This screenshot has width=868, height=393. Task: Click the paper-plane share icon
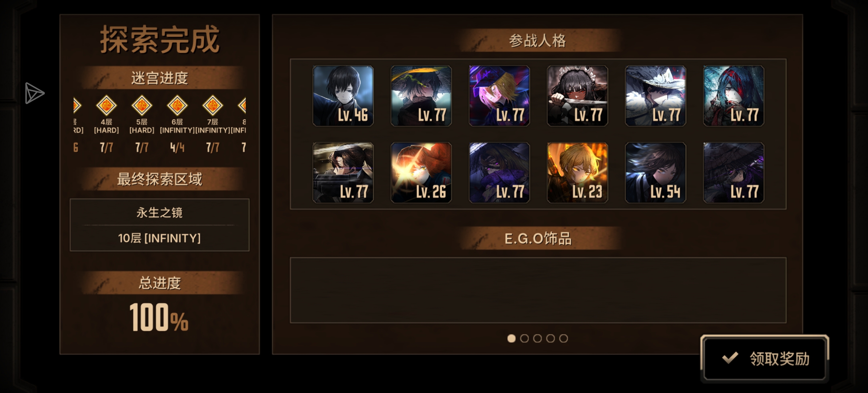tap(35, 93)
